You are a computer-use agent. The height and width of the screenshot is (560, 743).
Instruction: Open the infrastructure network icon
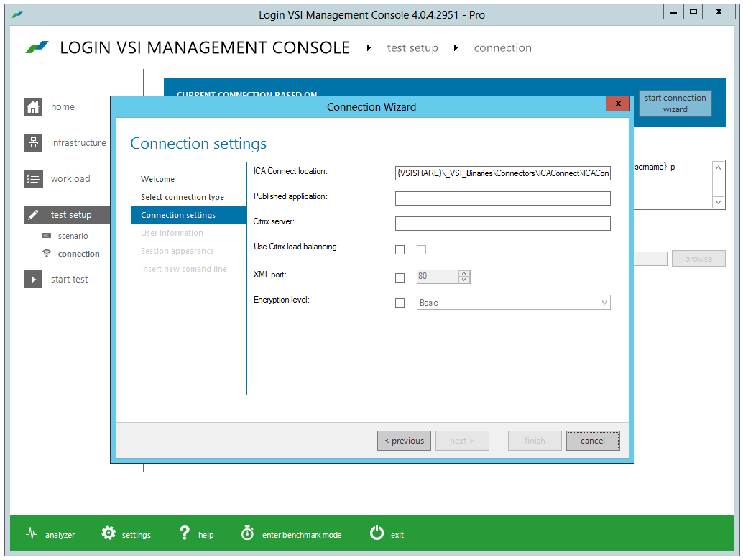coord(33,143)
